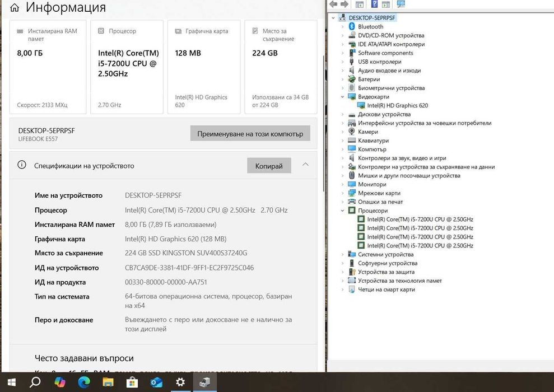Collapse Спецификации на устройството section chevron

point(306,165)
